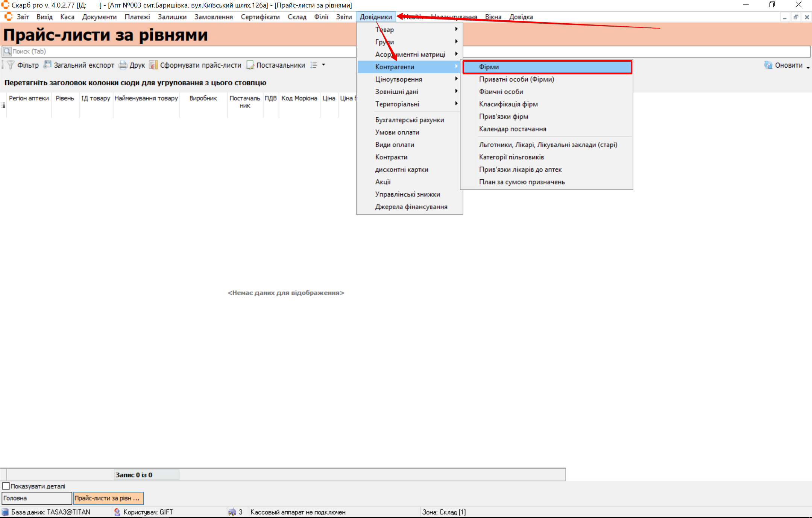Image resolution: width=812 pixels, height=518 pixels.
Task: Click the Постачальники document icon
Action: (250, 65)
